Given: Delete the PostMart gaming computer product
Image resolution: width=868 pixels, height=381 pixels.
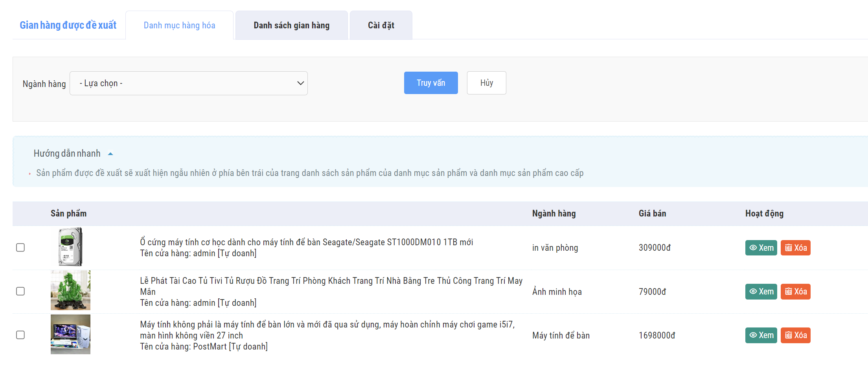Looking at the screenshot, I should click(795, 335).
